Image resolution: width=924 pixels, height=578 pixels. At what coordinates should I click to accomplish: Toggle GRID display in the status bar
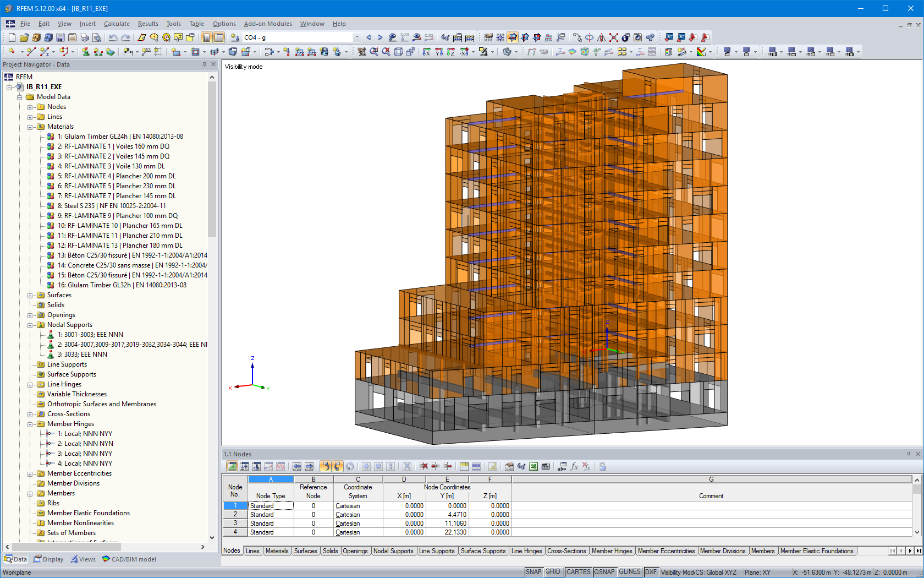pos(553,571)
